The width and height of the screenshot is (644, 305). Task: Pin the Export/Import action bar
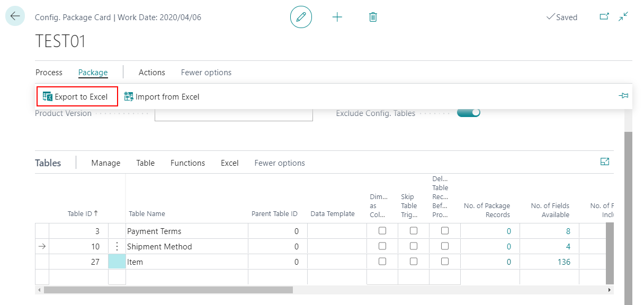coord(623,96)
